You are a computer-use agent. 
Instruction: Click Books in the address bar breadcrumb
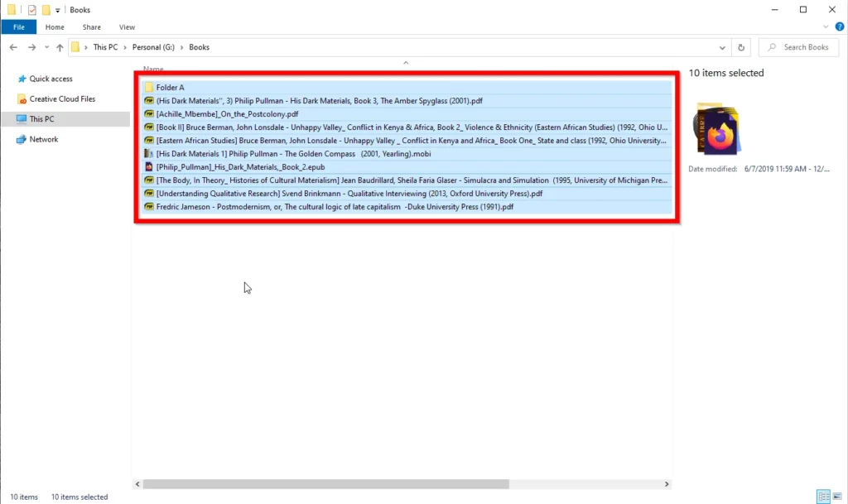[x=199, y=47]
